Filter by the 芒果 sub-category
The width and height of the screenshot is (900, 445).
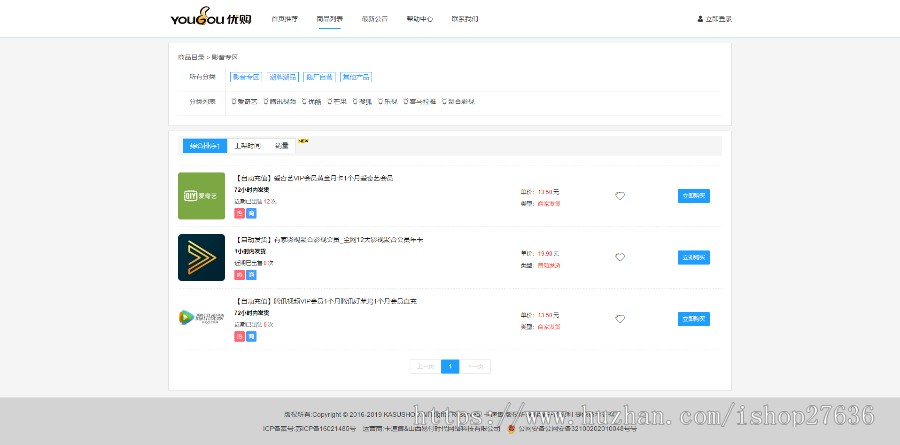[338, 102]
